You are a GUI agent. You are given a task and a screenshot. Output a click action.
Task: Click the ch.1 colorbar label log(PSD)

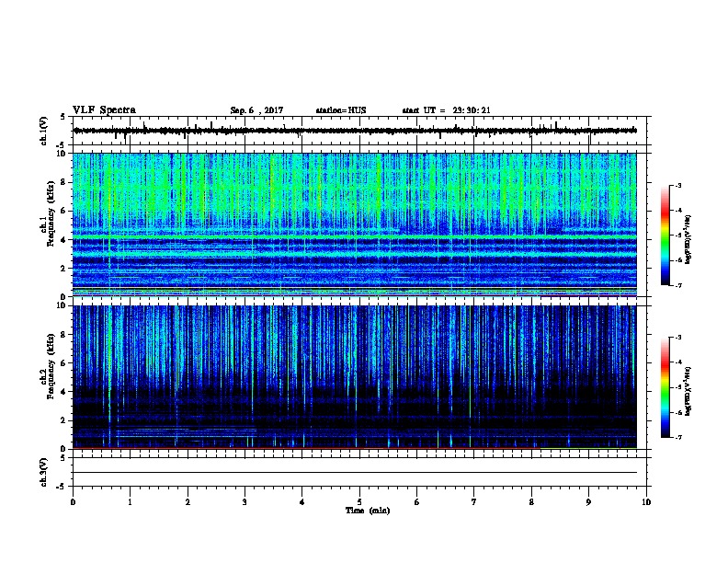[x=688, y=240]
